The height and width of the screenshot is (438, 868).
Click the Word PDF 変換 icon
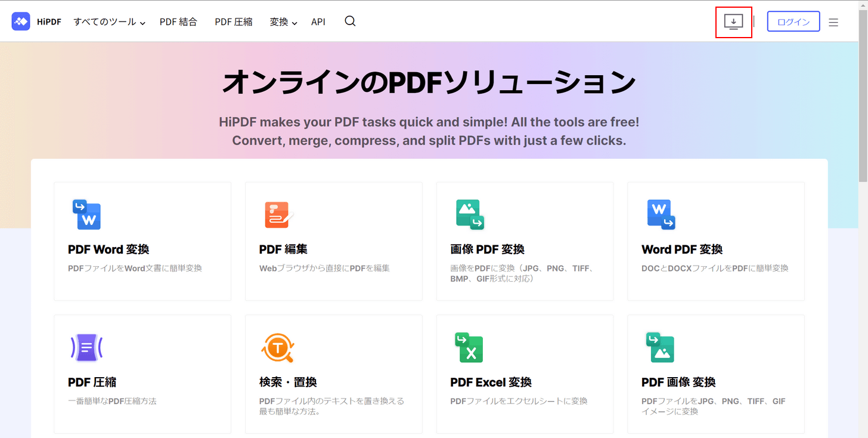pos(661,215)
